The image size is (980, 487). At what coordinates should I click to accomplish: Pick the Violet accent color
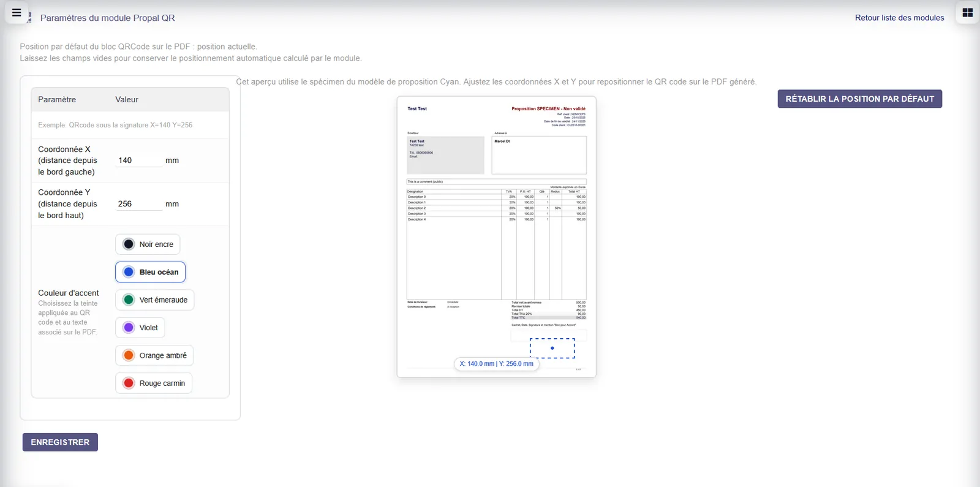(x=140, y=328)
